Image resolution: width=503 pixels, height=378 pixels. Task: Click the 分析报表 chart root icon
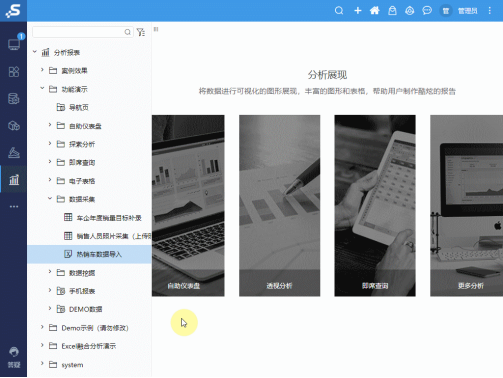[x=45, y=52]
